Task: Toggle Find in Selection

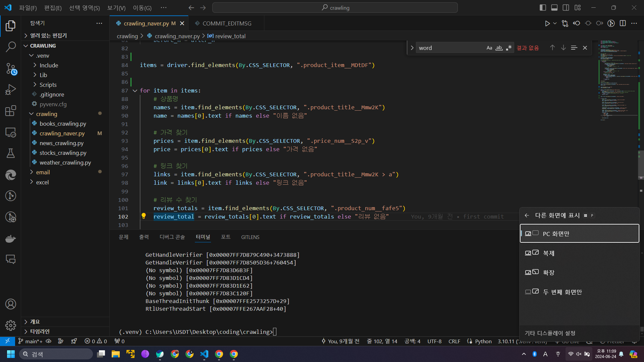Action: [574, 48]
